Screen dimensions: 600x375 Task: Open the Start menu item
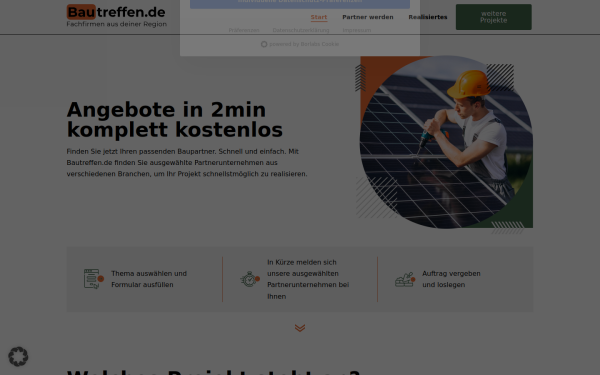[319, 17]
